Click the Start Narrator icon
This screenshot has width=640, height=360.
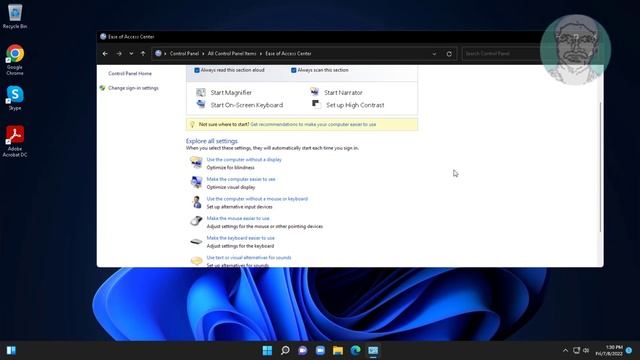(x=314, y=91)
